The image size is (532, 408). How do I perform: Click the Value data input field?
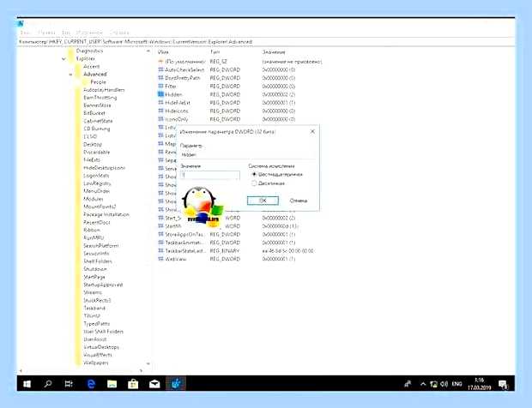pos(210,175)
